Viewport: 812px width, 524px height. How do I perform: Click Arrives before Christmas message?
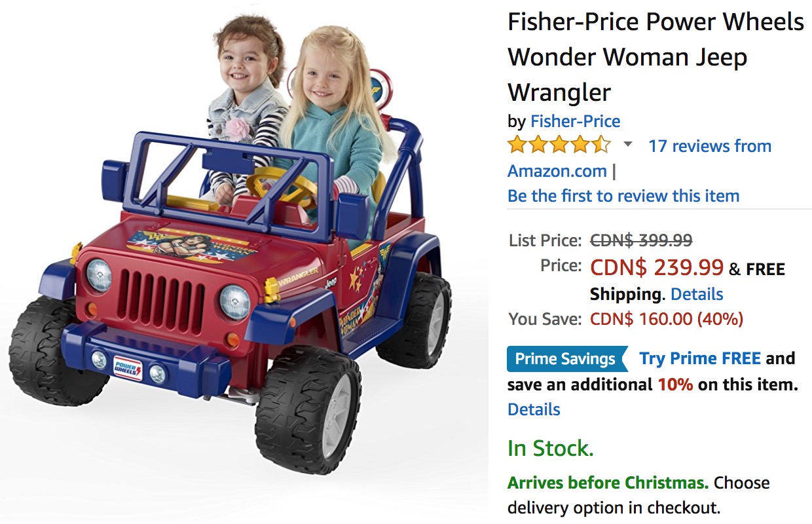click(x=608, y=483)
